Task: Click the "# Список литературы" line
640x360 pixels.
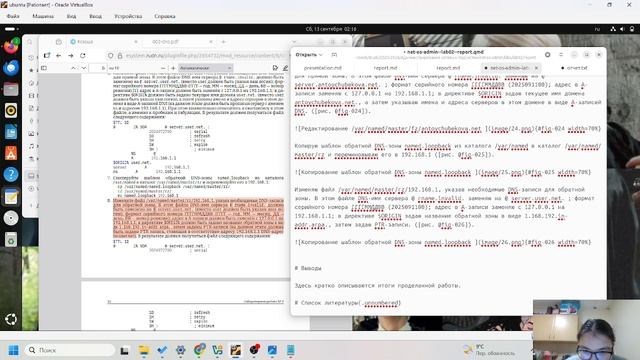Action: pos(348,303)
